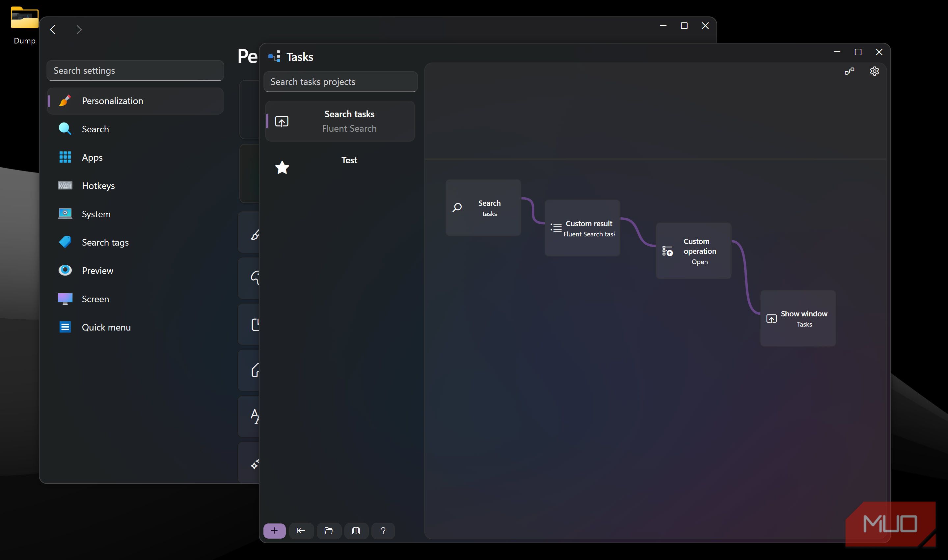
Task: Maximize the Tasks window
Action: pyautogui.click(x=858, y=52)
